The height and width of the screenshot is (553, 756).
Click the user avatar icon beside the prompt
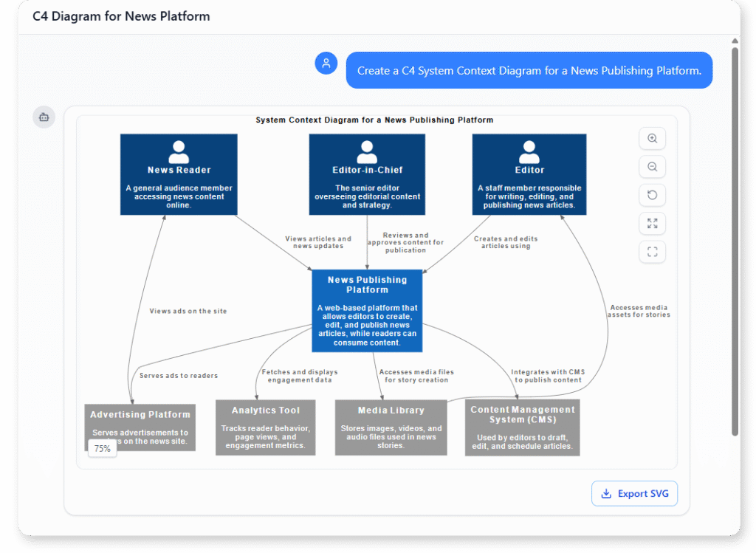click(326, 63)
